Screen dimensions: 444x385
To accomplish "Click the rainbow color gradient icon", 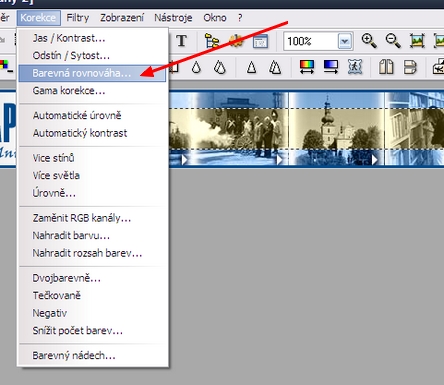I will click(x=307, y=67).
